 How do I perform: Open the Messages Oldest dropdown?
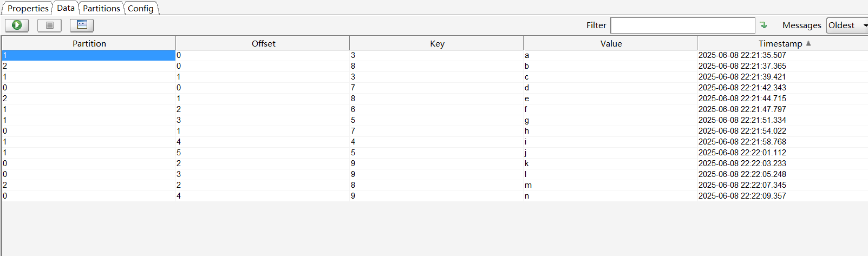pyautogui.click(x=847, y=25)
